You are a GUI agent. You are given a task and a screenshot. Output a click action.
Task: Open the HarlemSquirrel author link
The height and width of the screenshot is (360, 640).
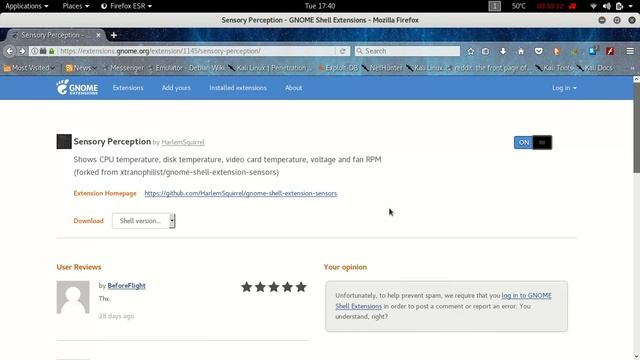coord(183,142)
